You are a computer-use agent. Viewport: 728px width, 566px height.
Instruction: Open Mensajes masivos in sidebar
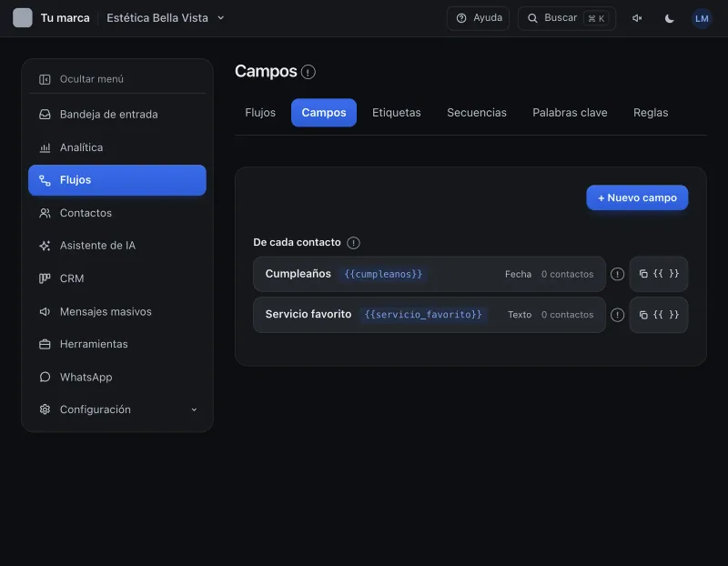pos(117,311)
